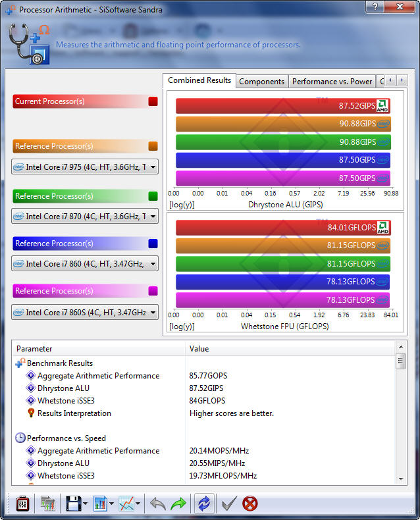Click the orange 90.88GIPS Dhrystone bar
The height and width of the screenshot is (520, 420).
(x=283, y=124)
